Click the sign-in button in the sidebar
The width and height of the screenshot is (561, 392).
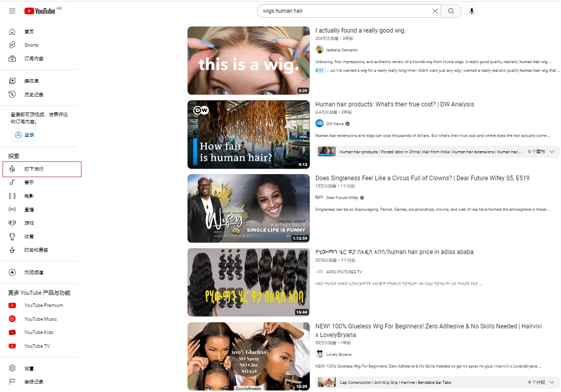coord(25,135)
